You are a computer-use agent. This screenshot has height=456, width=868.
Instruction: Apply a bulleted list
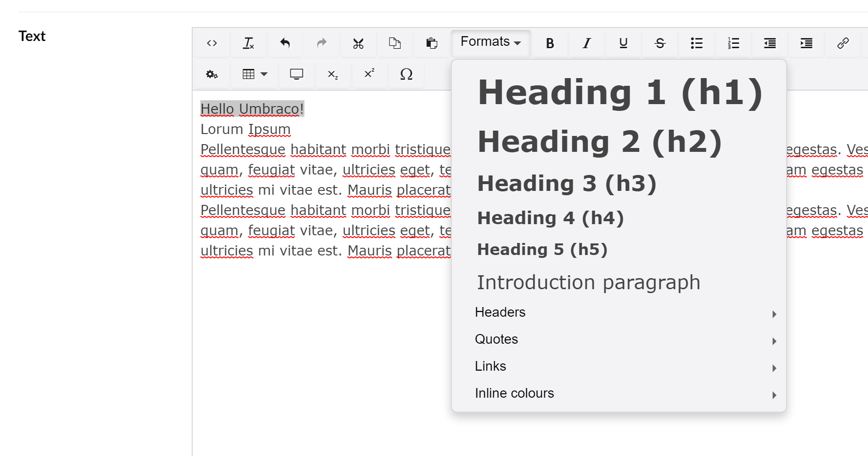696,43
